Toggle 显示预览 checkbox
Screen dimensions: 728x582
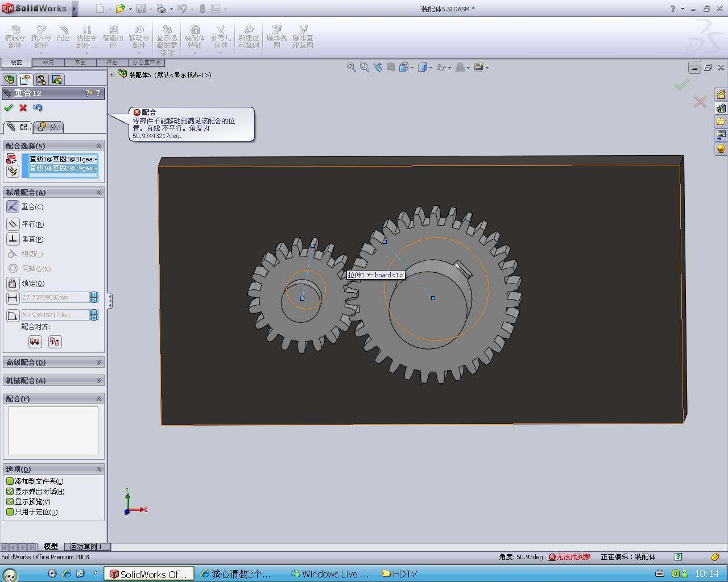[x=10, y=502]
